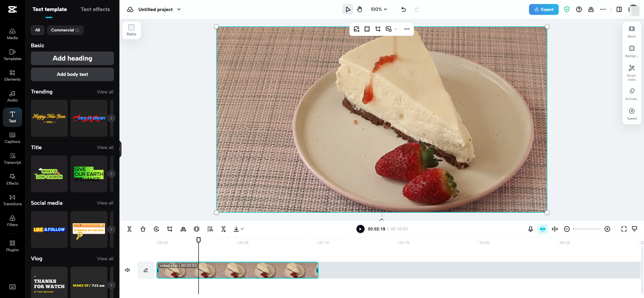Adjust the playback volume slider
This screenshot has width=644, height=298.
[127, 270]
